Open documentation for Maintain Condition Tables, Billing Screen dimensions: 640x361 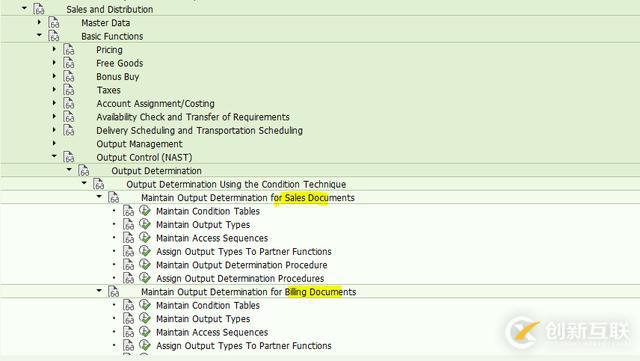129,305
